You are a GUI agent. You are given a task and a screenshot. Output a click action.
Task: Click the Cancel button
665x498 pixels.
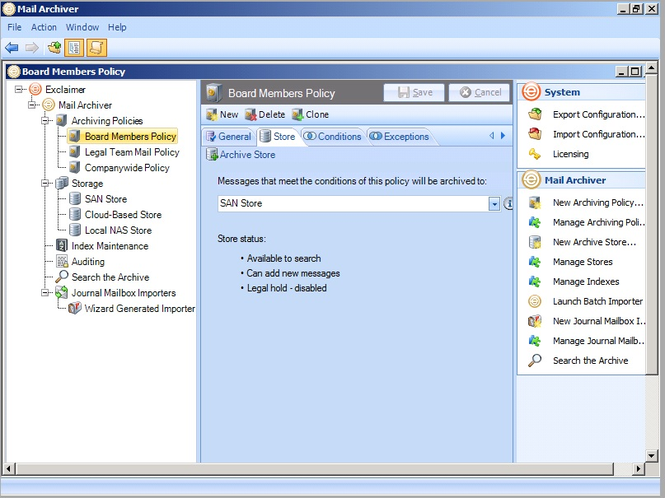pos(479,92)
